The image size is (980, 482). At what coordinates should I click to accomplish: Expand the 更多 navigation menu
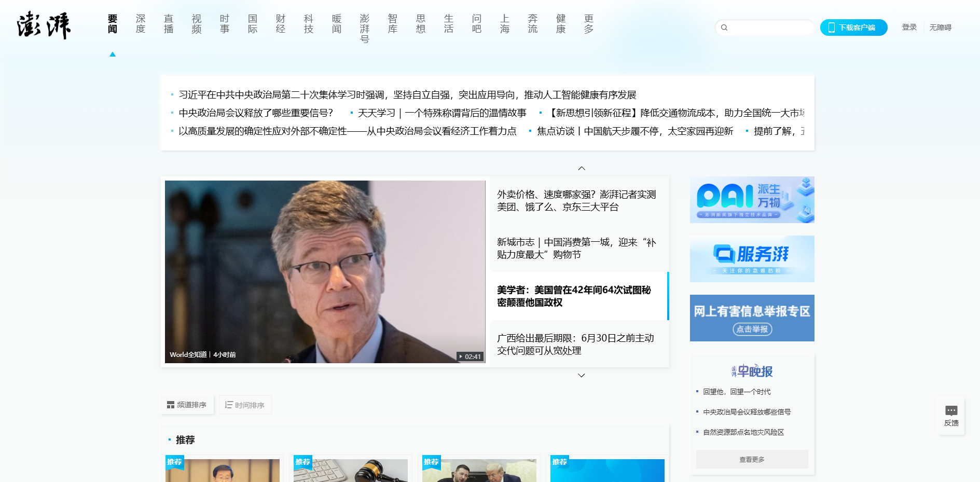pyautogui.click(x=589, y=24)
